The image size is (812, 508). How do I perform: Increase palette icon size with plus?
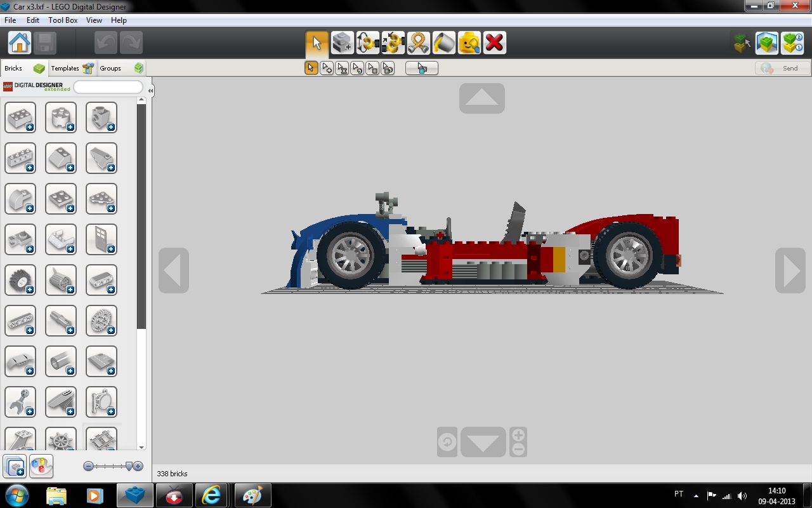(x=138, y=466)
